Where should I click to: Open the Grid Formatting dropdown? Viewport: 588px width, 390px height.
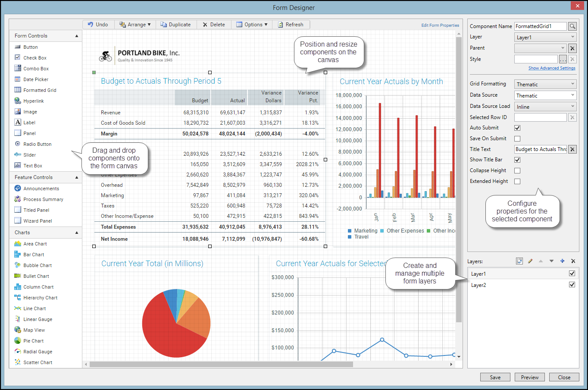point(545,84)
